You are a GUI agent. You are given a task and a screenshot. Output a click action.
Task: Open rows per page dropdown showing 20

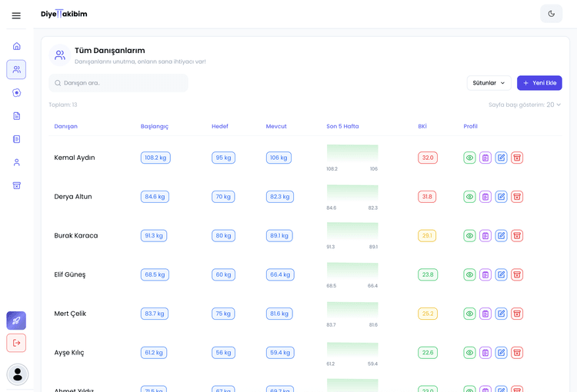[x=554, y=105]
